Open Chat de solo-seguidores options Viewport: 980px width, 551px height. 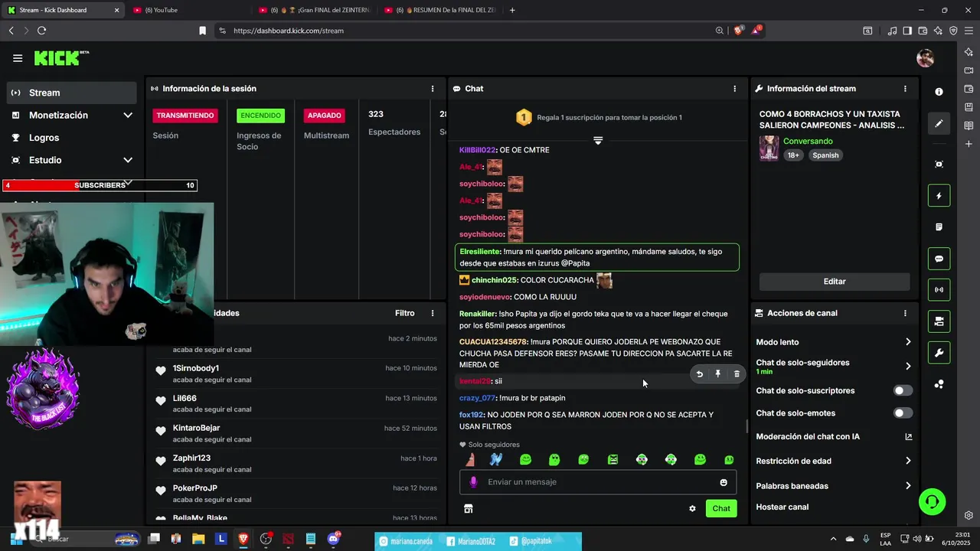[835, 366]
